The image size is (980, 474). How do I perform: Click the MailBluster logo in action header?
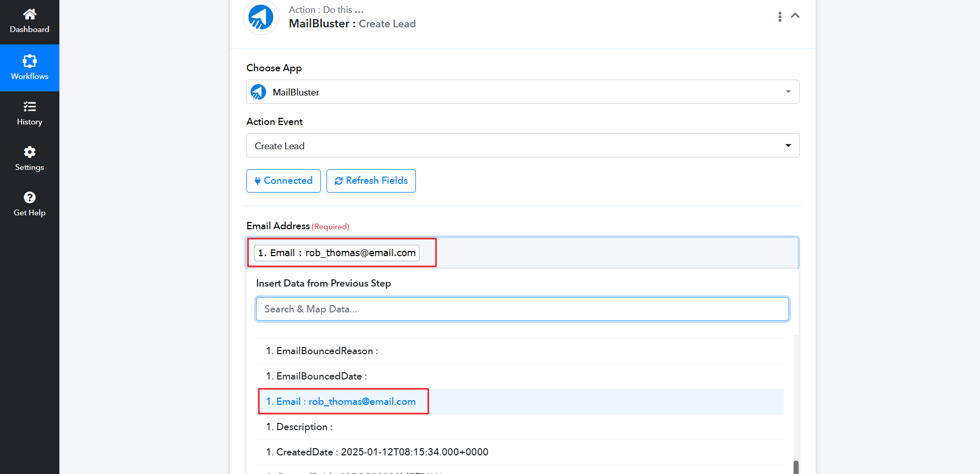pyautogui.click(x=261, y=18)
